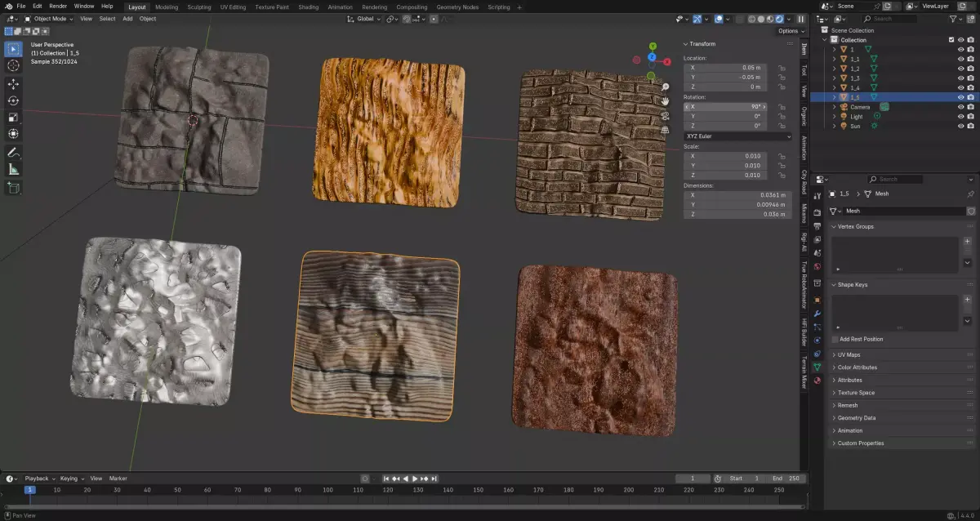
Task: Expand the Geometry Data section
Action: (856, 418)
